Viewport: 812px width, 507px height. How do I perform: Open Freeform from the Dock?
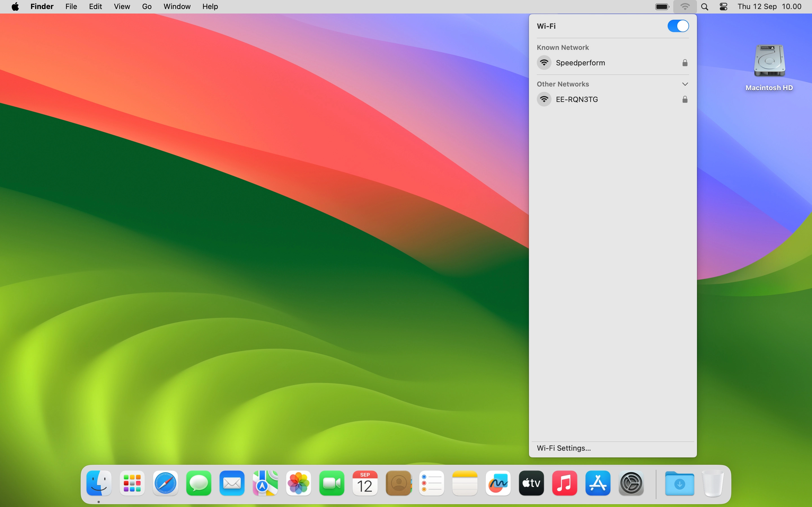click(498, 483)
